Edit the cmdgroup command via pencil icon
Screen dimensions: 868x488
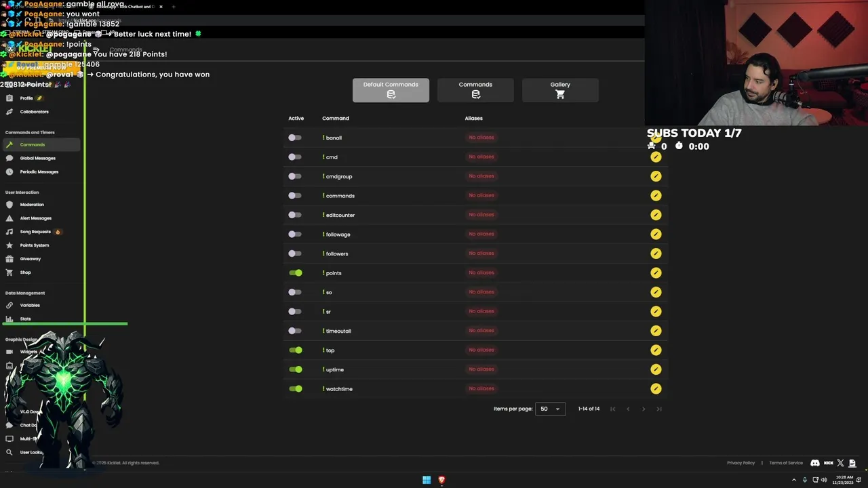tap(656, 176)
